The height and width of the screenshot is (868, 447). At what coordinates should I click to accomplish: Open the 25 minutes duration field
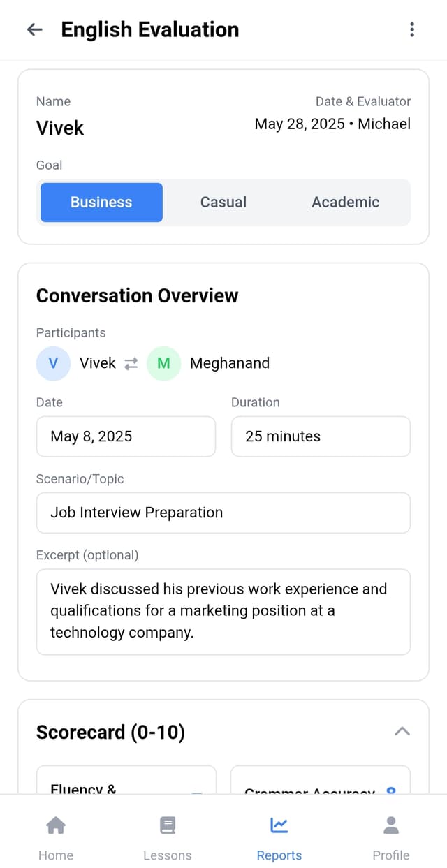coord(321,436)
